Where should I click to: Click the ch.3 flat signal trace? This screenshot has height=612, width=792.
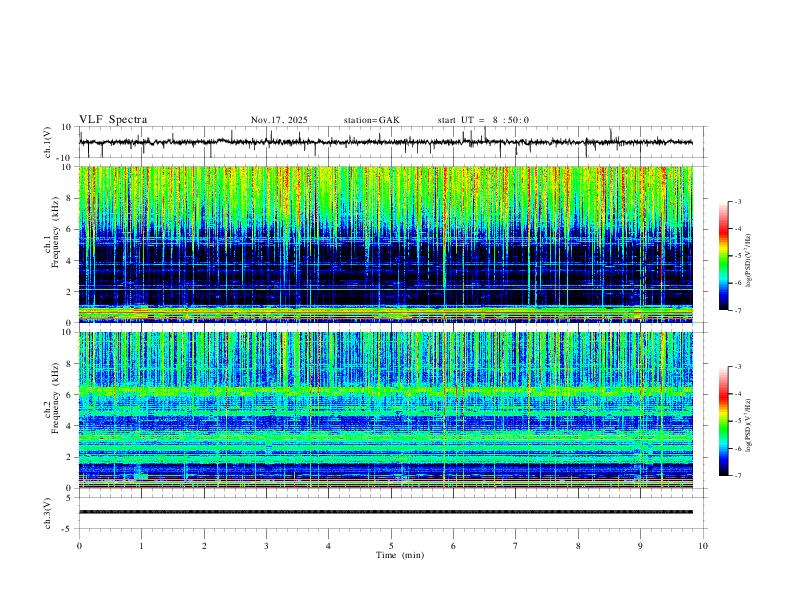pos(385,512)
